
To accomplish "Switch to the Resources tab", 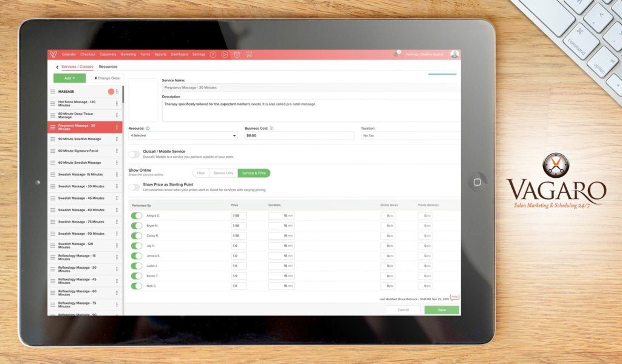I will click(108, 66).
